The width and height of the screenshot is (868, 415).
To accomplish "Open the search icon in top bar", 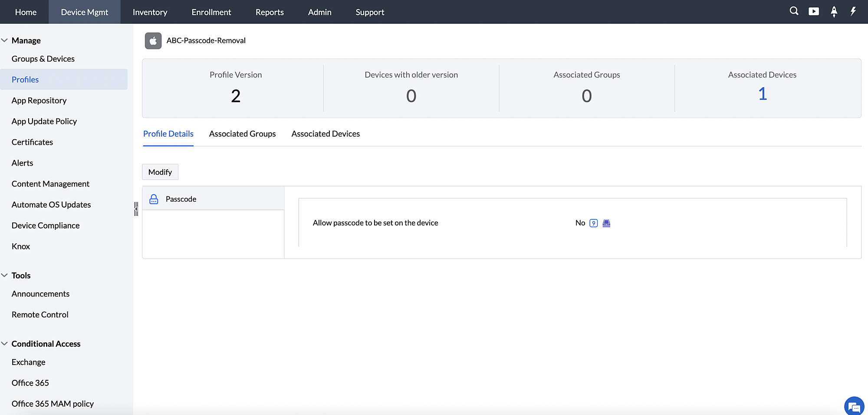I will (794, 11).
